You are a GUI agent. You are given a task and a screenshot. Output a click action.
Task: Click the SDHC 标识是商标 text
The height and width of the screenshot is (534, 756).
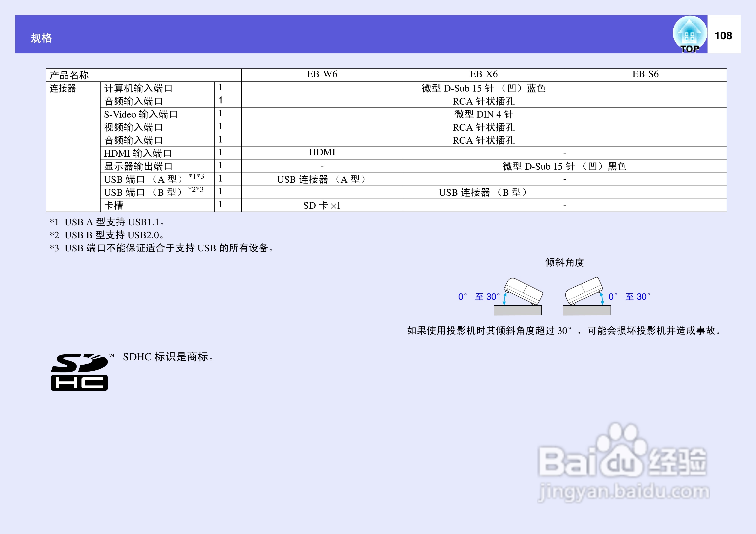169,357
